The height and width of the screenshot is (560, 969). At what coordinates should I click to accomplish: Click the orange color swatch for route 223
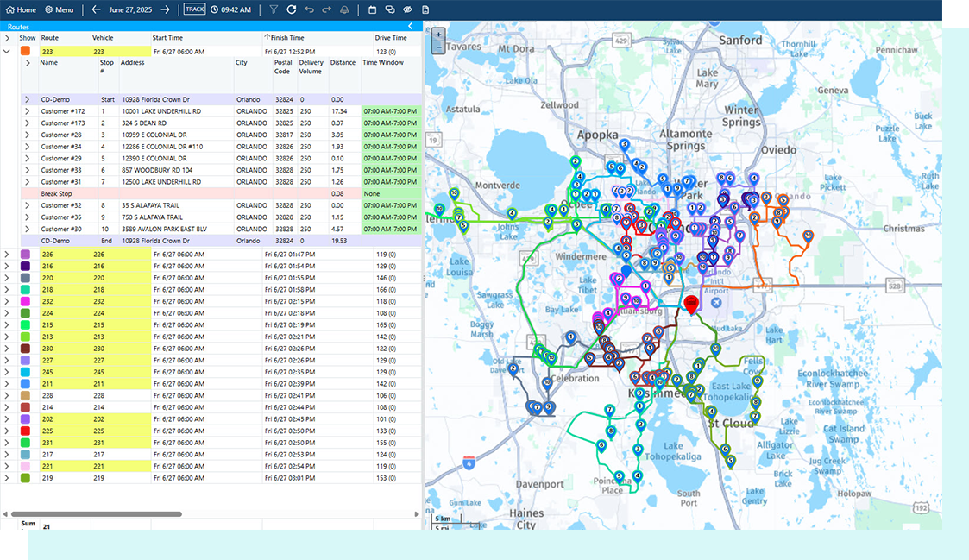coord(26,51)
